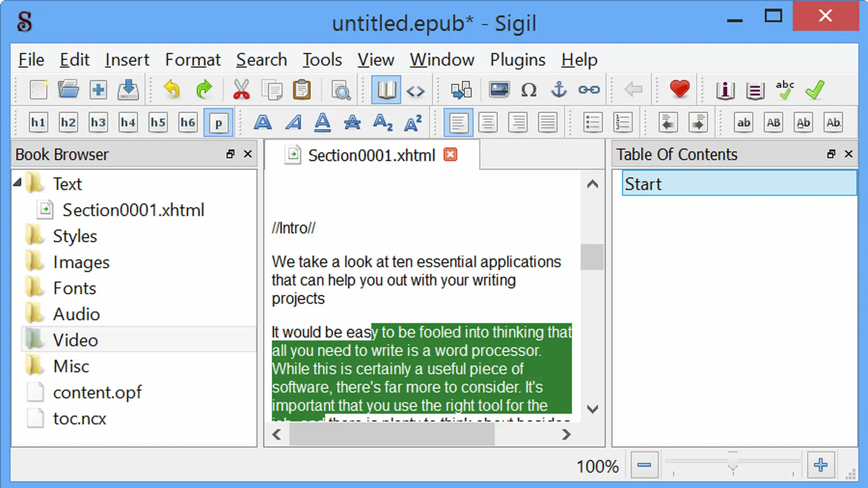This screenshot has height=488, width=868.
Task: Underline the selected text
Action: tap(322, 123)
